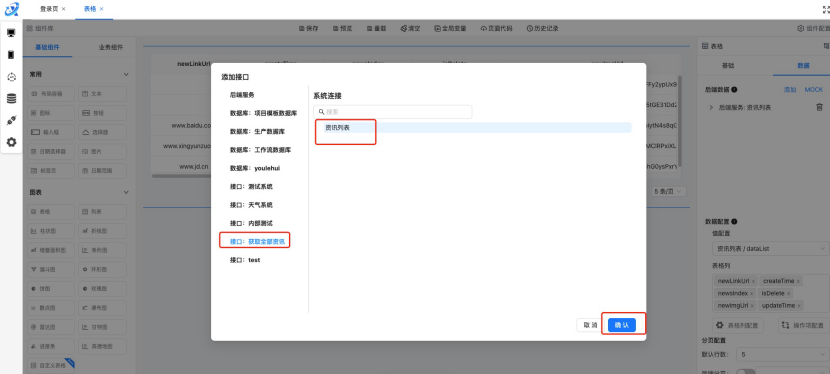The image size is (830, 374).
Task: Open 全局变量 global variables
Action: 450,29
